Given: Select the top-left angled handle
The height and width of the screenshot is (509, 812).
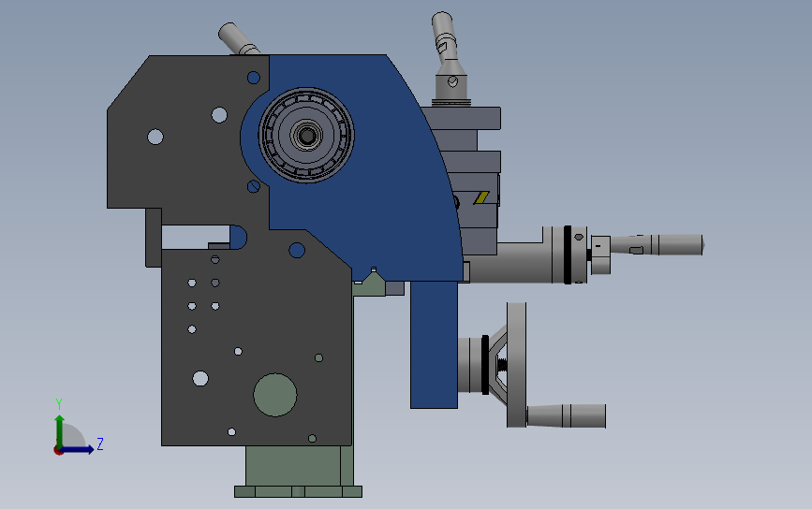Looking at the screenshot, I should point(238,38).
